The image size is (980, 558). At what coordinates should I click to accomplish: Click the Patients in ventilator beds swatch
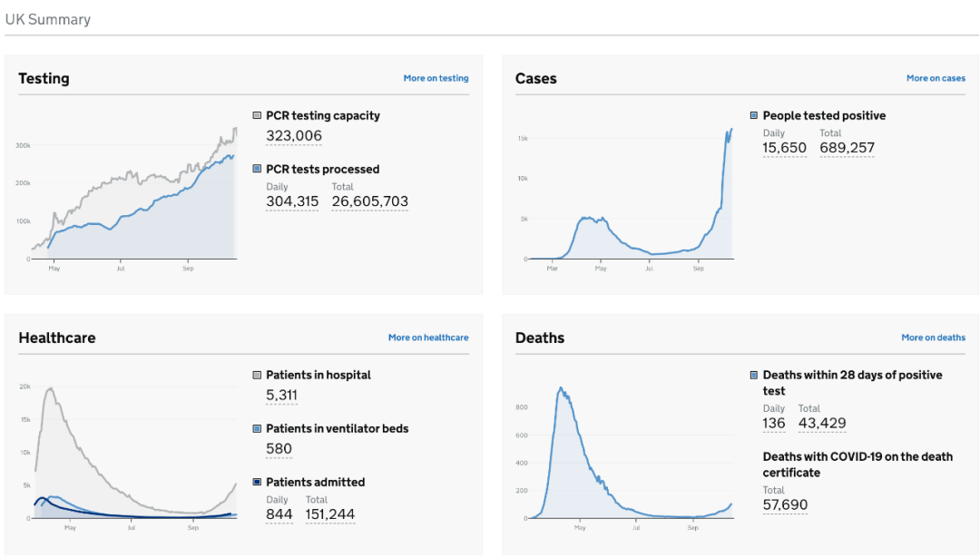click(257, 428)
